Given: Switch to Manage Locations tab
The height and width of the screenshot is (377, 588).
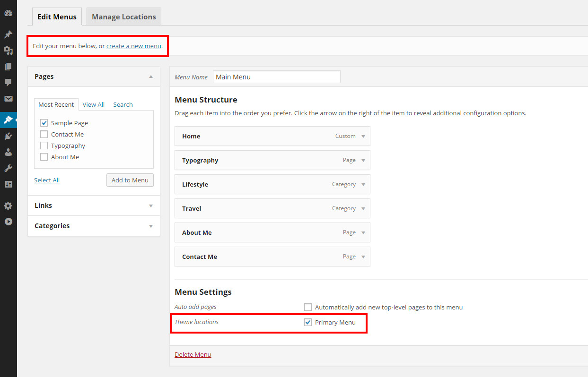Looking at the screenshot, I should click(x=124, y=17).
